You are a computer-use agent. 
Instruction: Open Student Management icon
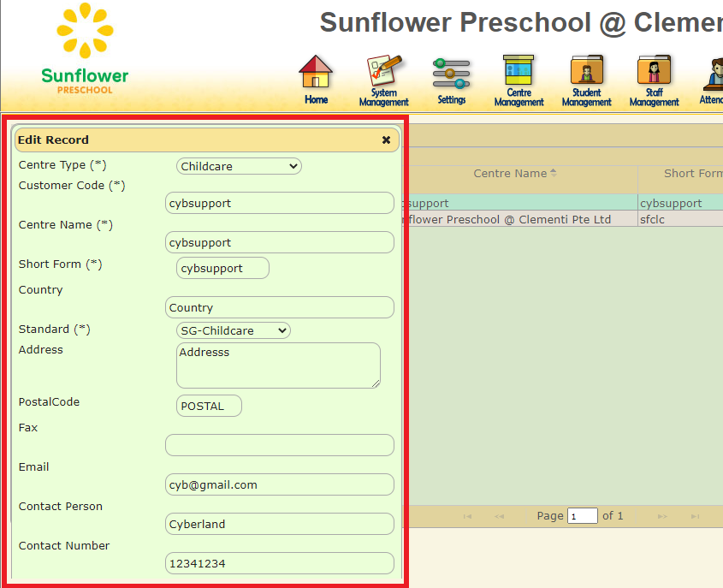point(586,80)
